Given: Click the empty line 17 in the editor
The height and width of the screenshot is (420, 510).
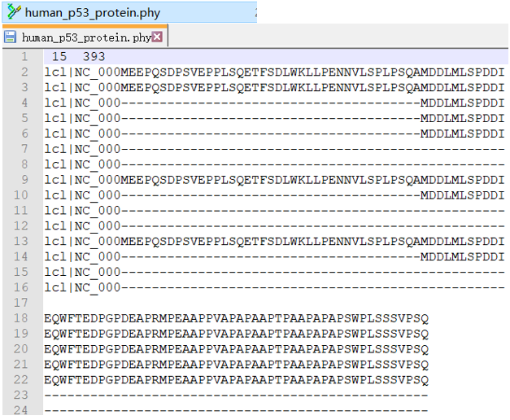Looking at the screenshot, I should [276, 303].
